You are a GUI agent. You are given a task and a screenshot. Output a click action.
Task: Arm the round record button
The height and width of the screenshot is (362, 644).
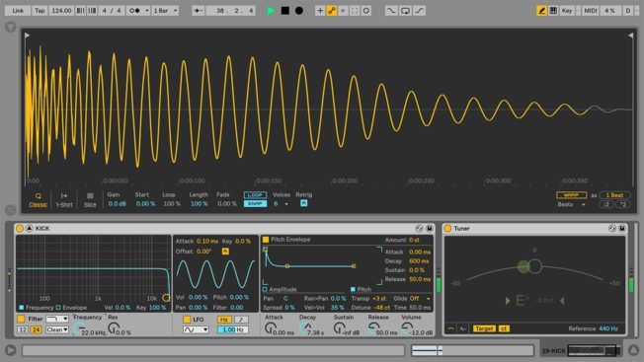[x=299, y=11]
